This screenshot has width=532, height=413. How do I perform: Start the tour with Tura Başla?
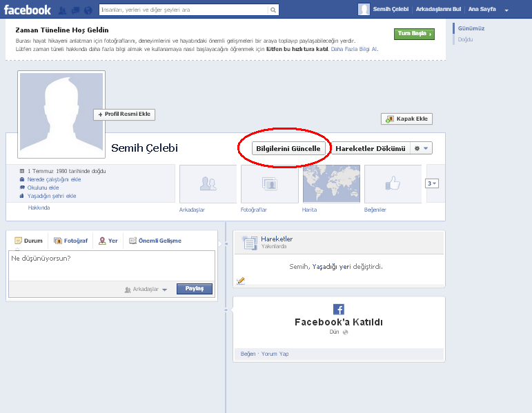point(414,34)
